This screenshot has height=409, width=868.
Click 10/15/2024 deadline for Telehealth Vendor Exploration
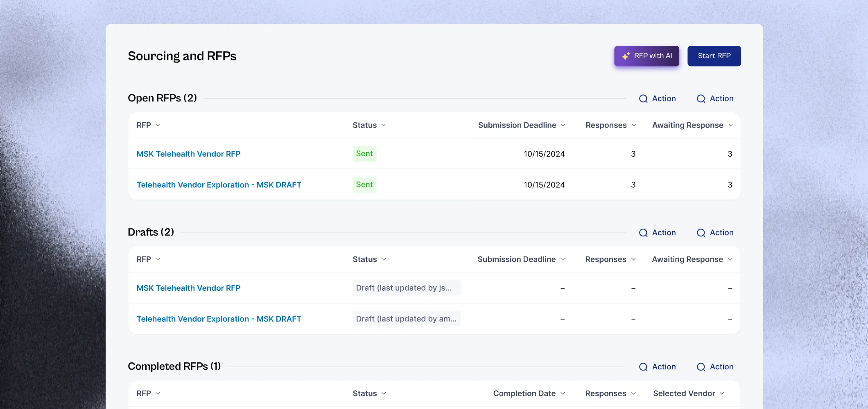544,185
